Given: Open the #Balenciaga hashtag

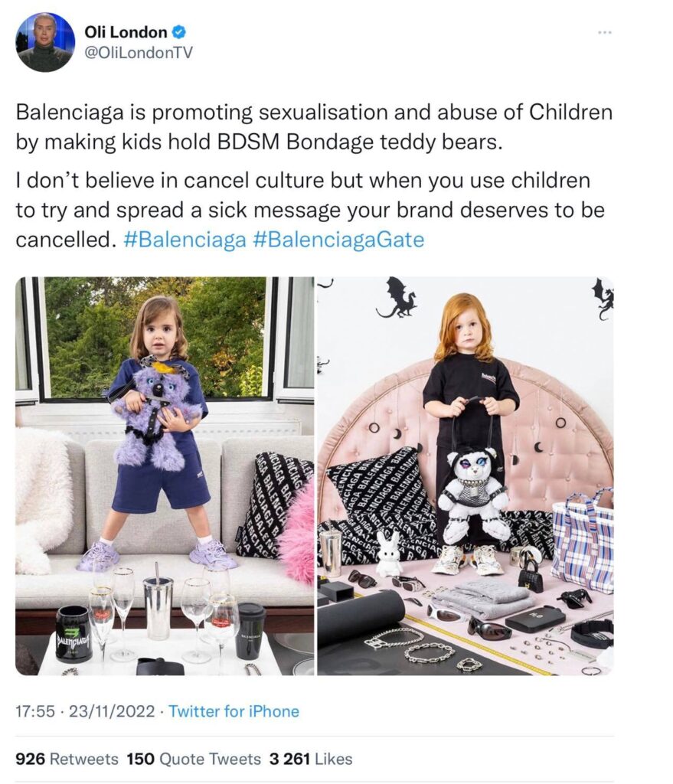Looking at the screenshot, I should [185, 240].
